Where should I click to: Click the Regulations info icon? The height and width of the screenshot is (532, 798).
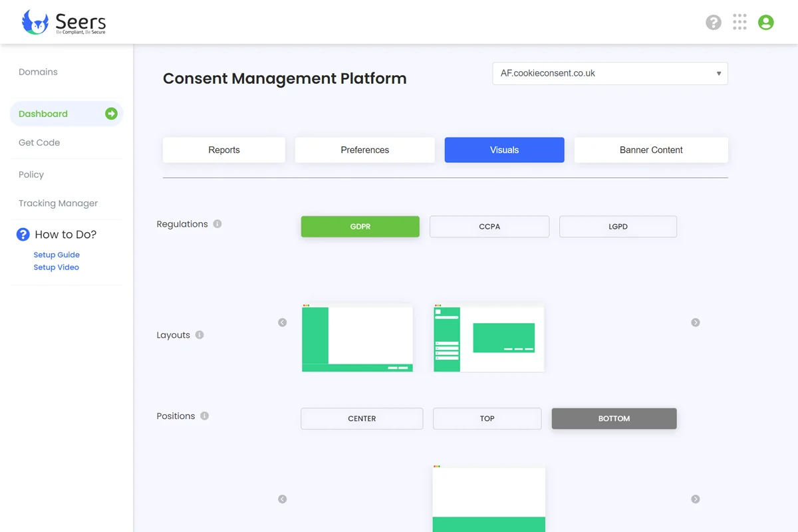tap(217, 224)
